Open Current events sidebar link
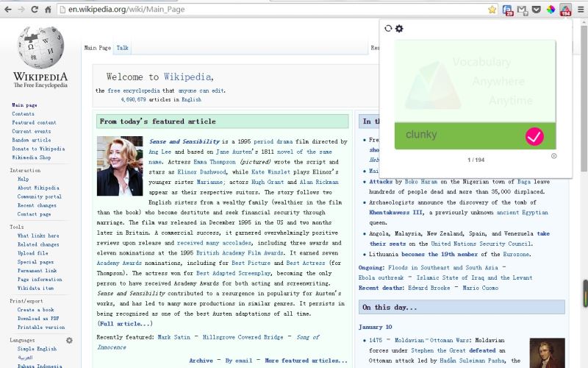The width and height of the screenshot is (588, 368). (31, 132)
